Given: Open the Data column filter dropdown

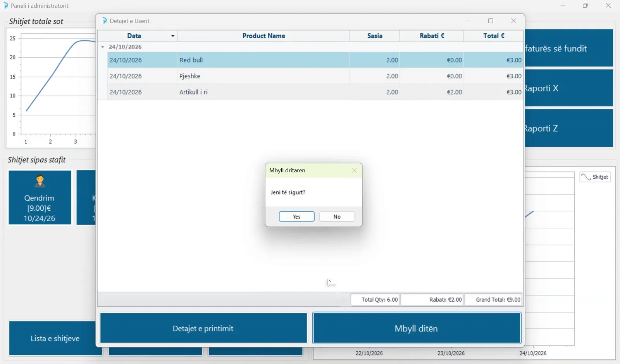Looking at the screenshot, I should (x=173, y=36).
